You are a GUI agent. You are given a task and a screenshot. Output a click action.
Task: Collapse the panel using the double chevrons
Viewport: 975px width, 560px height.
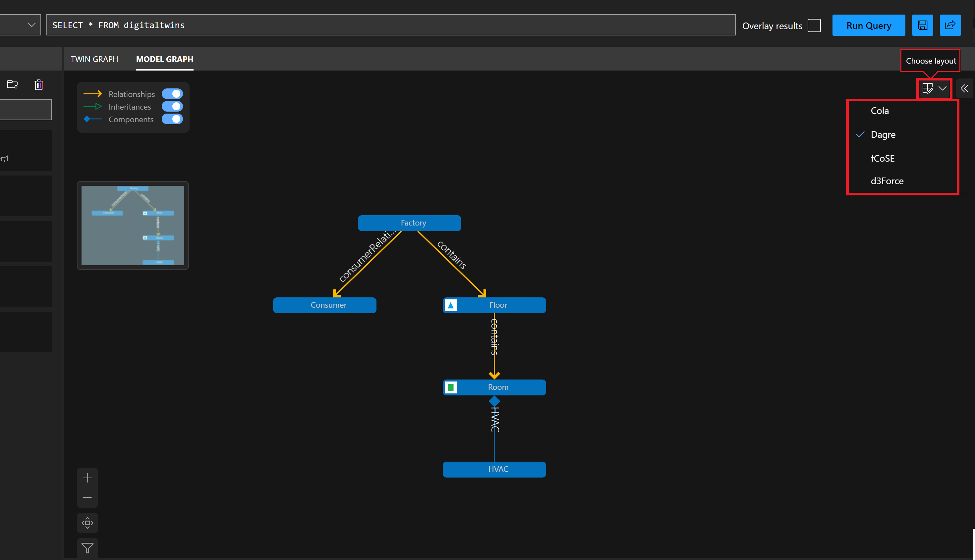(x=965, y=88)
